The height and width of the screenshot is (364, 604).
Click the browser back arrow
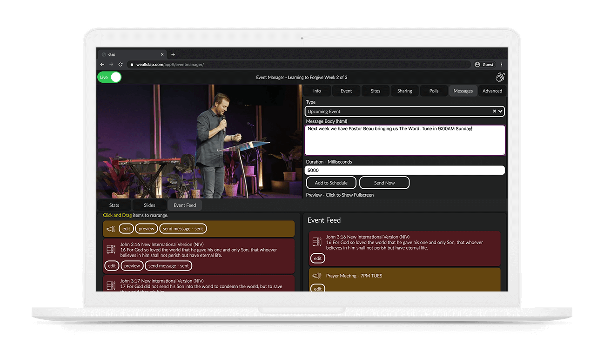(x=102, y=65)
